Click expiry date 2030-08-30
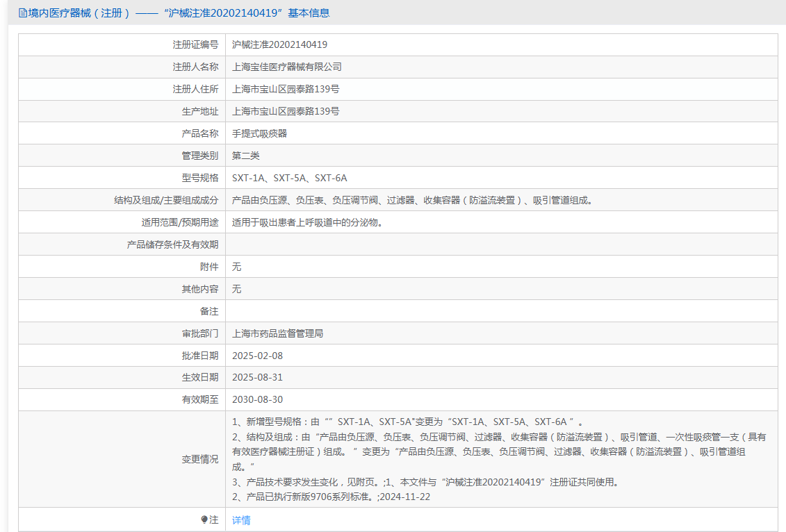786x532 pixels. click(x=257, y=399)
